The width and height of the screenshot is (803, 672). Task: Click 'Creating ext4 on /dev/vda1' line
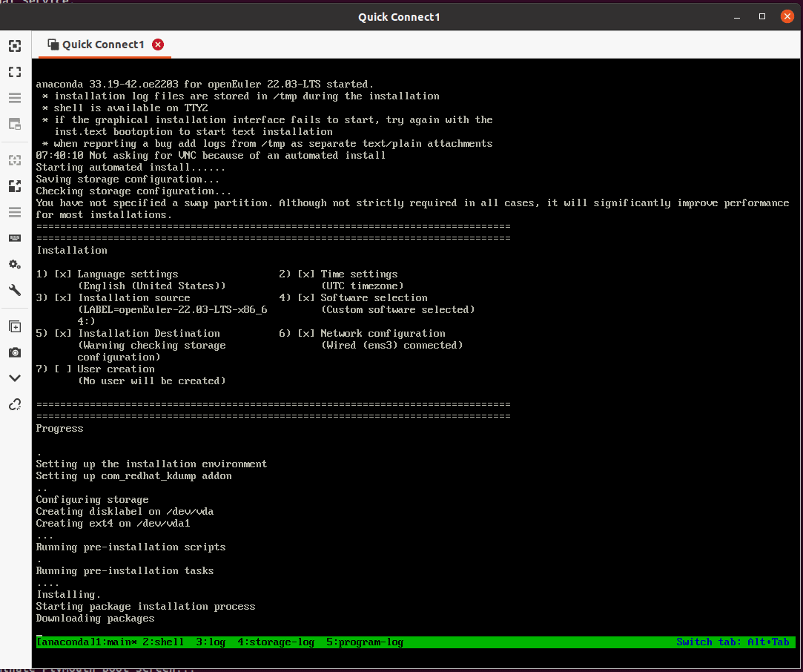coord(113,524)
